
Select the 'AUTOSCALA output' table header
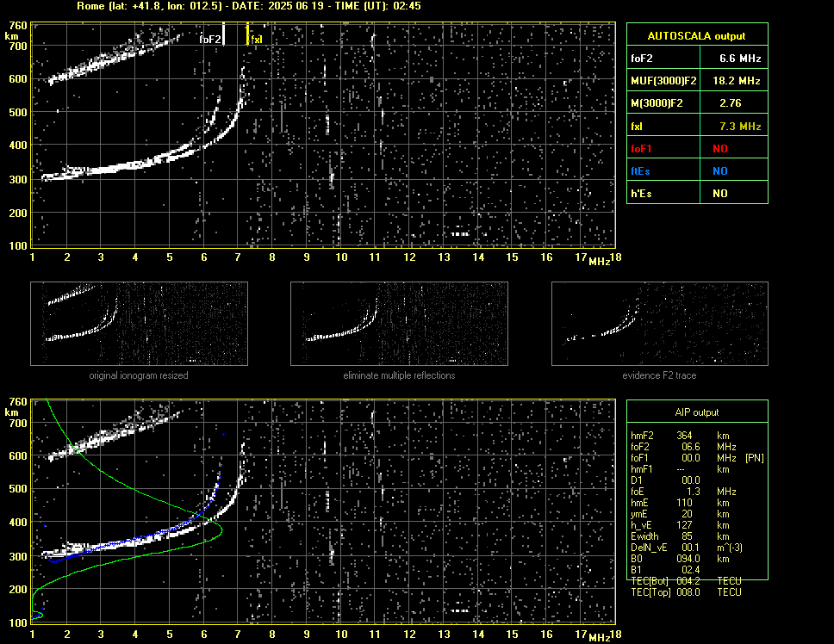click(697, 35)
